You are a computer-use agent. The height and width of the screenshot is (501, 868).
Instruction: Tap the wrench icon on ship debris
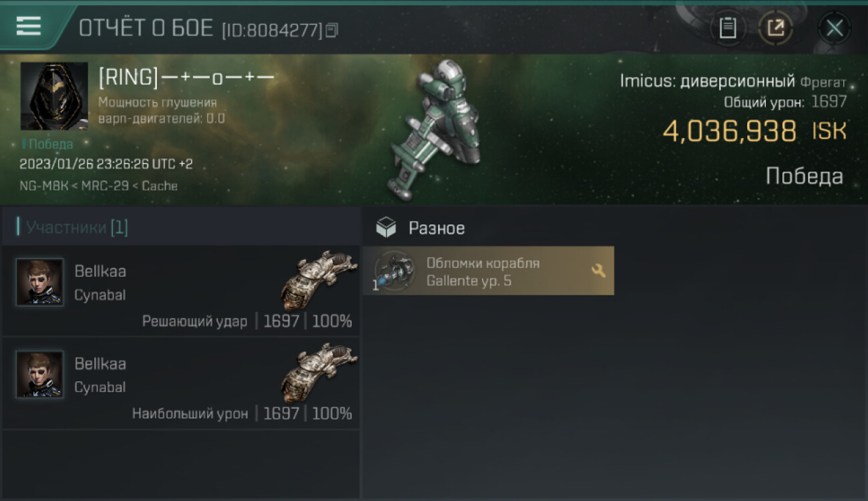point(598,271)
